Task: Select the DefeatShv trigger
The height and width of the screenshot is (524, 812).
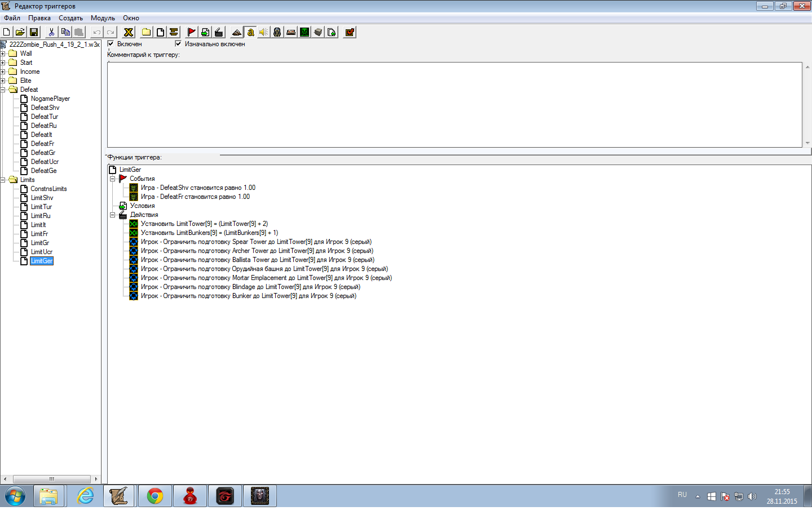Action: click(45, 108)
